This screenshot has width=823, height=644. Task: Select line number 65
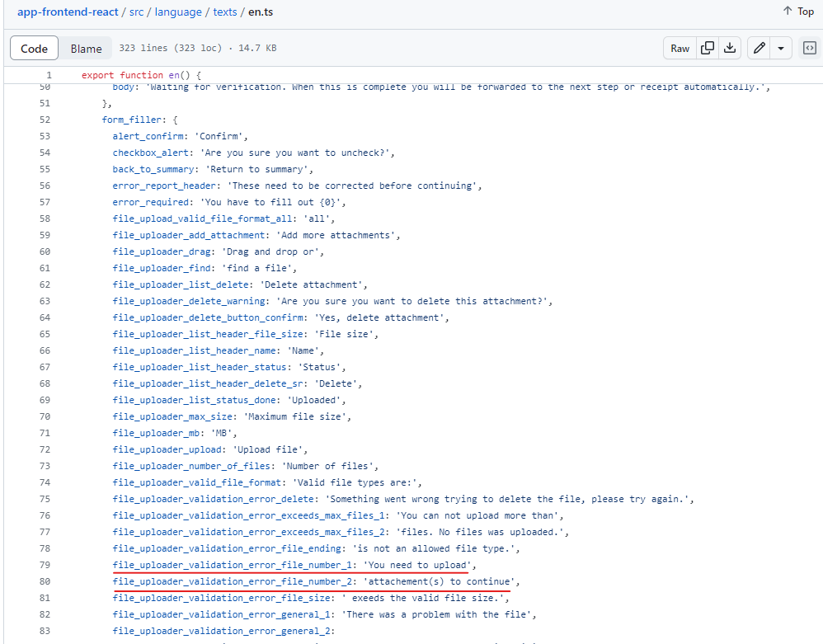[x=45, y=334]
